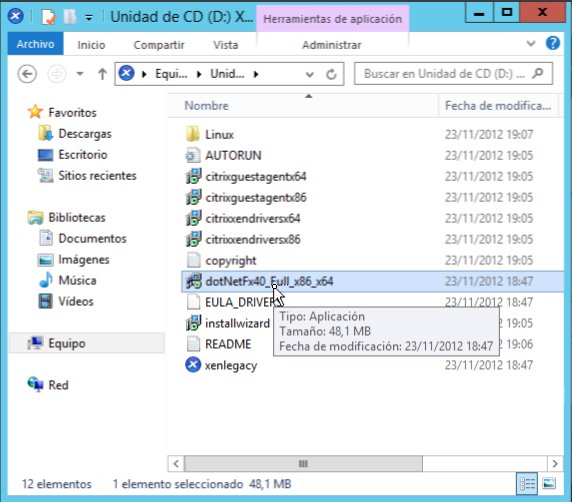The height and width of the screenshot is (502, 572).
Task: Open Escritorio in the navigation pane
Action: [83, 155]
